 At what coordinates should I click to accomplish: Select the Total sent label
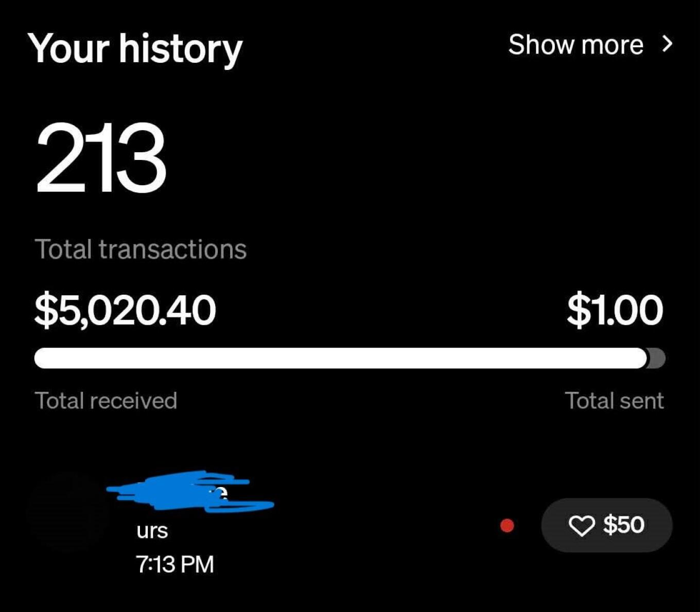[614, 401]
